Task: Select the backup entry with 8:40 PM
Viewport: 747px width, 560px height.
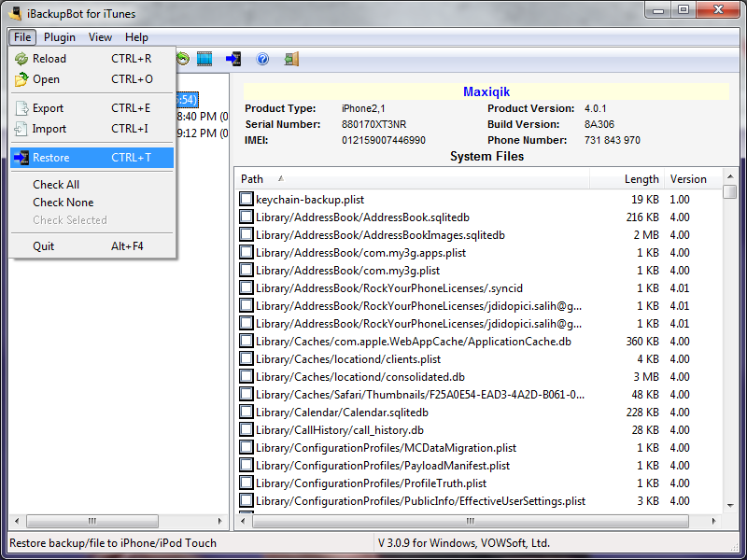Action: tap(203, 117)
